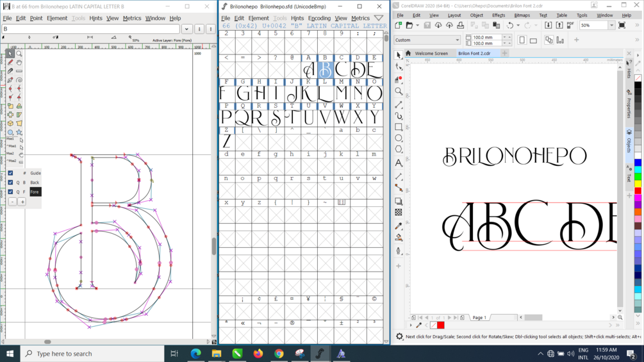Viewport: 644px width, 362px height.
Task: Toggle the Guide layer visibility checkbox
Action: click(10, 173)
